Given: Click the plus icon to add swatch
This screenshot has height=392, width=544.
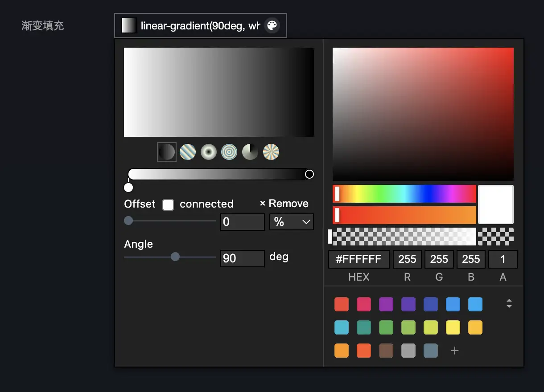Looking at the screenshot, I should pos(454,351).
